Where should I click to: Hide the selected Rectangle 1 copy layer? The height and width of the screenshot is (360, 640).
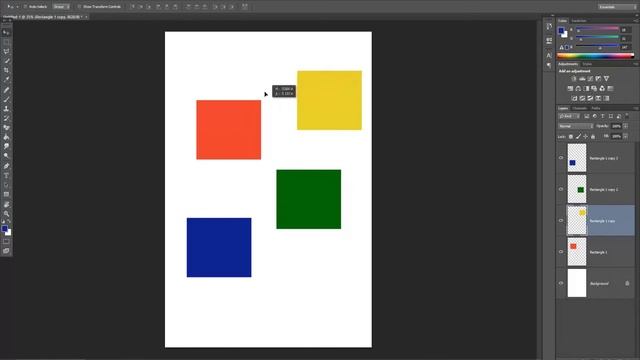(x=561, y=220)
